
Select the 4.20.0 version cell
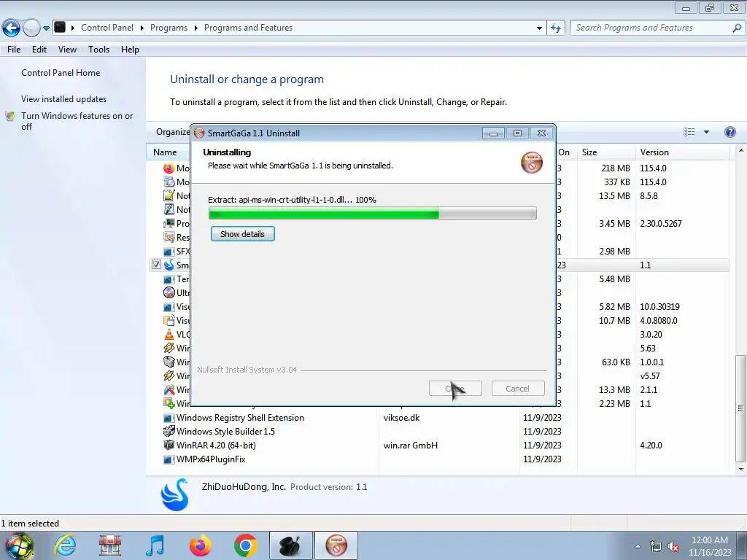[651, 446]
